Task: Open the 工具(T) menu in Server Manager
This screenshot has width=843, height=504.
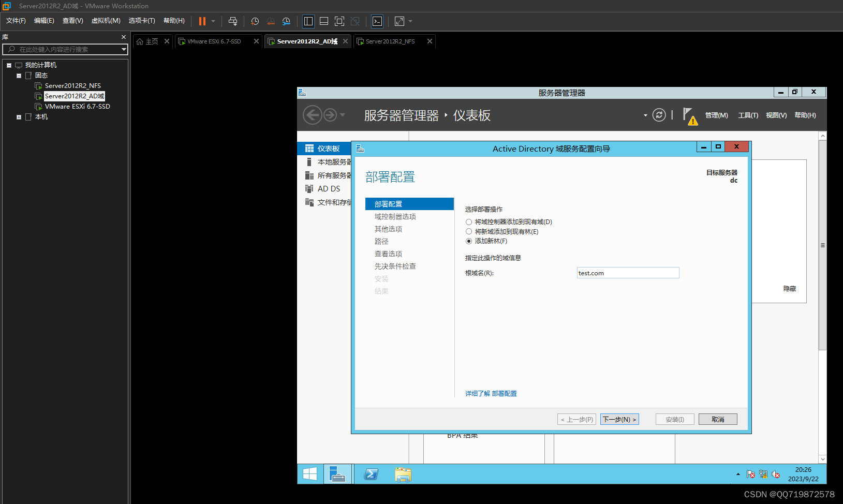Action: point(748,115)
